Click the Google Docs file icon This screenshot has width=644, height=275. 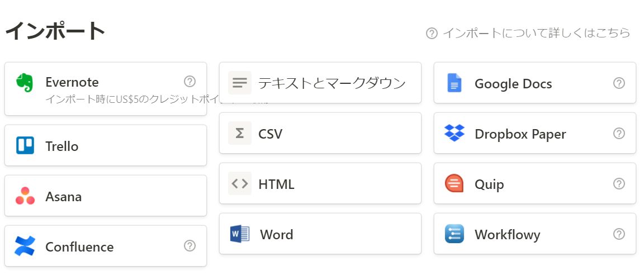[x=454, y=83]
